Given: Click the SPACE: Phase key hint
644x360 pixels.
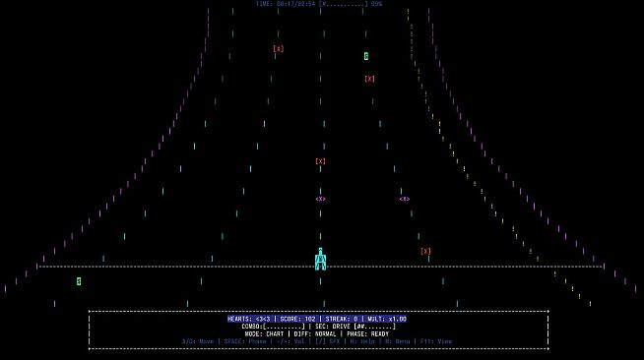Looking at the screenshot, I should pos(245,341).
